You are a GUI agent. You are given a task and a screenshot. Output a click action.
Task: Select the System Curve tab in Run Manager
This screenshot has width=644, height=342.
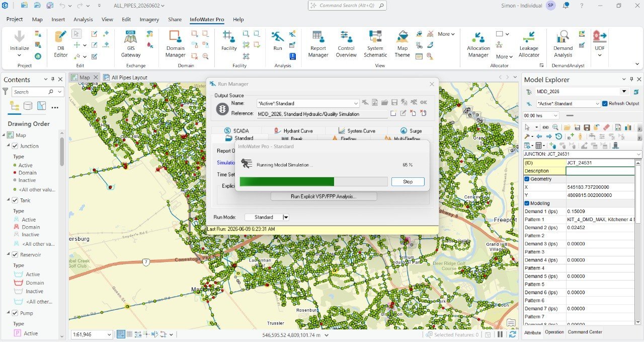pyautogui.click(x=357, y=130)
